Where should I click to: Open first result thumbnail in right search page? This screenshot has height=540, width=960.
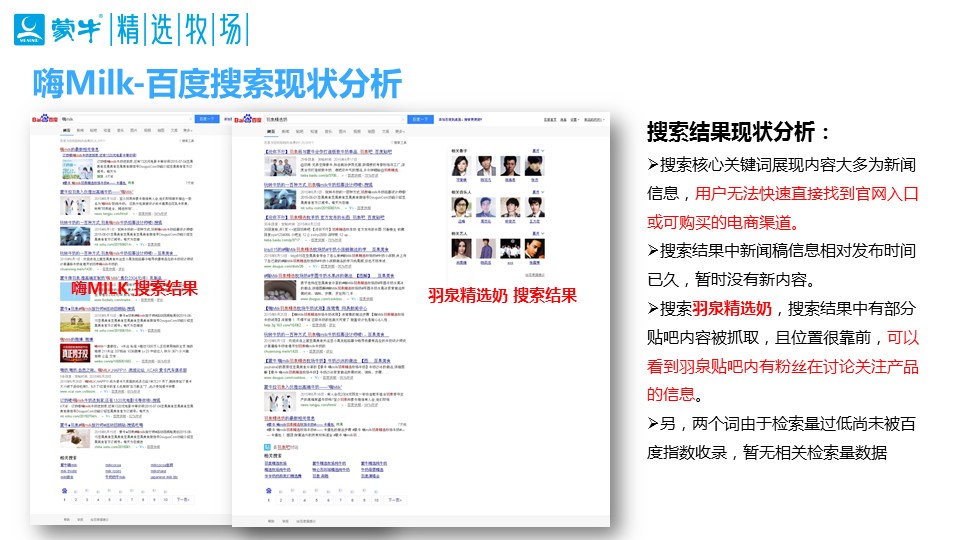[x=280, y=167]
